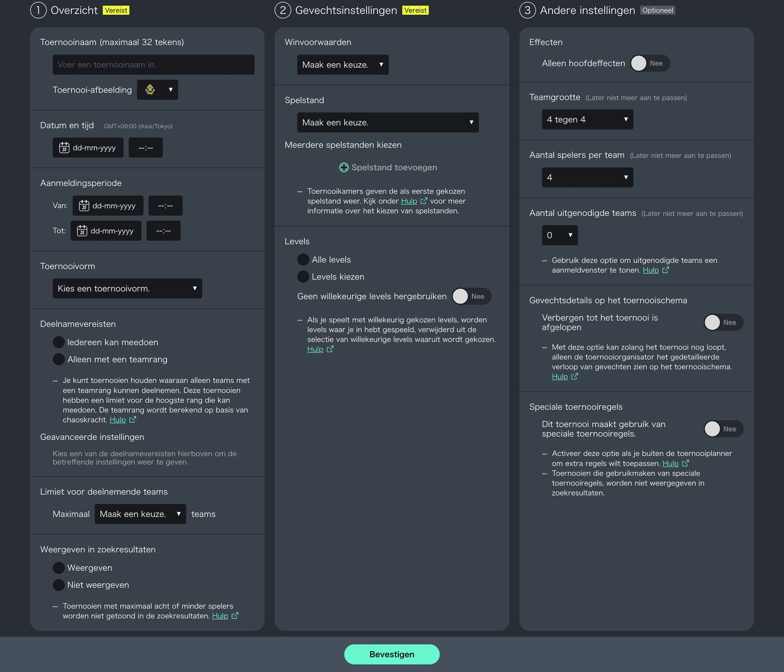The height and width of the screenshot is (672, 784).
Task: Select Alleen met een teamrang option
Action: [59, 359]
